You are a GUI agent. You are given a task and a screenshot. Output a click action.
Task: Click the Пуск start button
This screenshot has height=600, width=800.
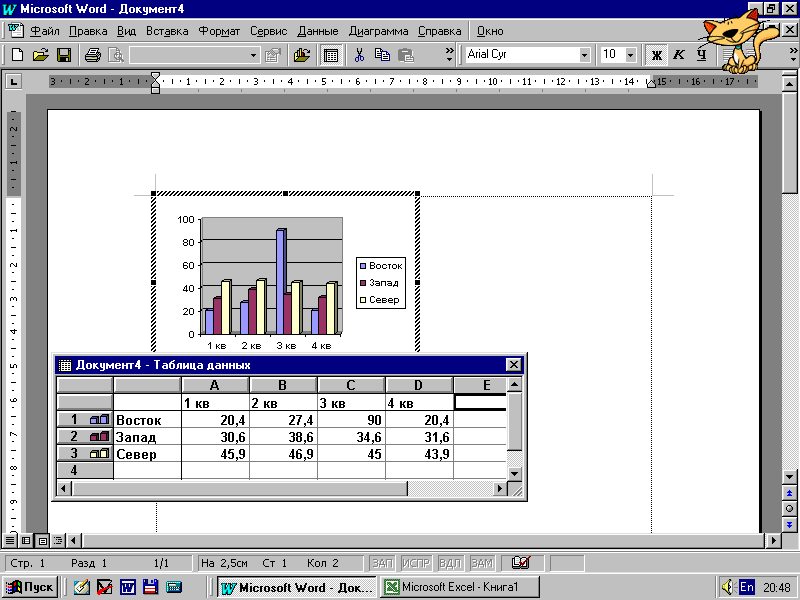tap(30, 587)
